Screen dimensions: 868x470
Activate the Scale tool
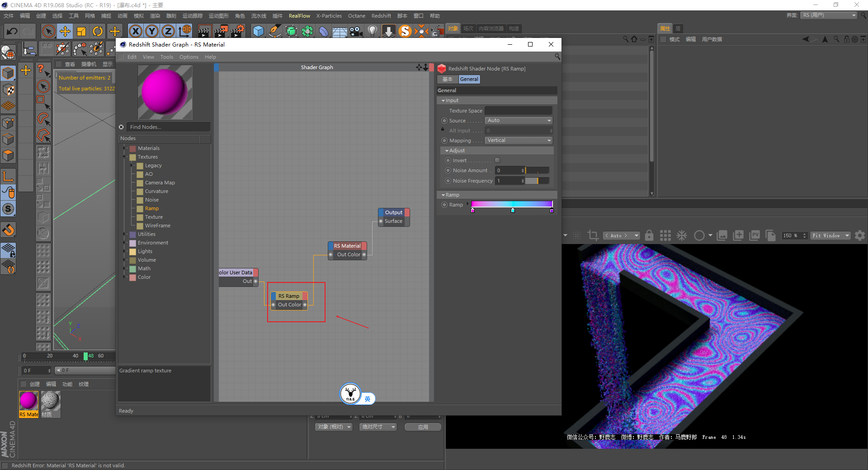(x=81, y=31)
